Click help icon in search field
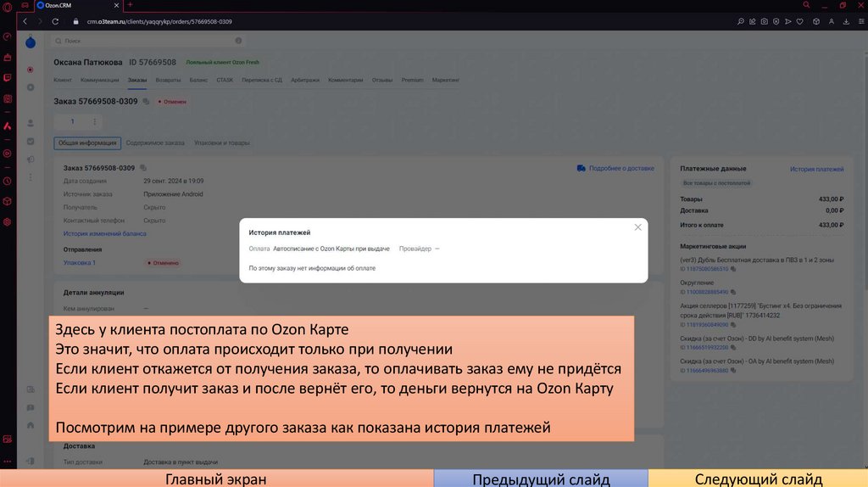 238,41
